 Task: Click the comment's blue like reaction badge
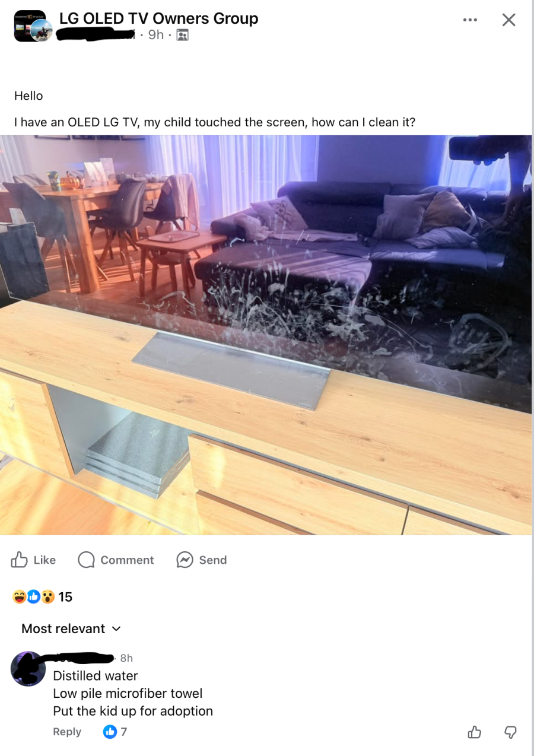tap(110, 732)
